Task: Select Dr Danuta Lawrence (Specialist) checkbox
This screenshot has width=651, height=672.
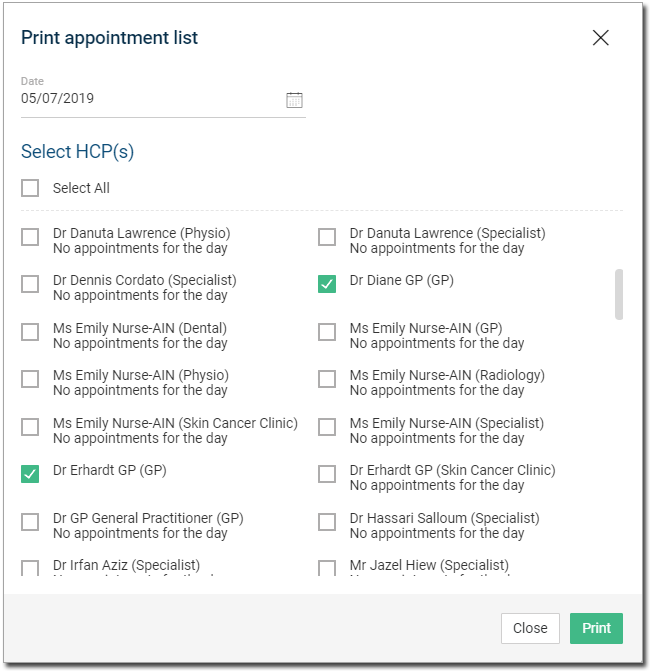Action: (x=327, y=237)
